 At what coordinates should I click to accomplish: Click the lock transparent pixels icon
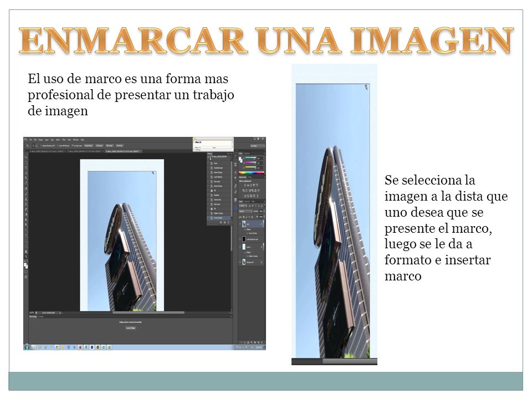pyautogui.click(x=244, y=217)
